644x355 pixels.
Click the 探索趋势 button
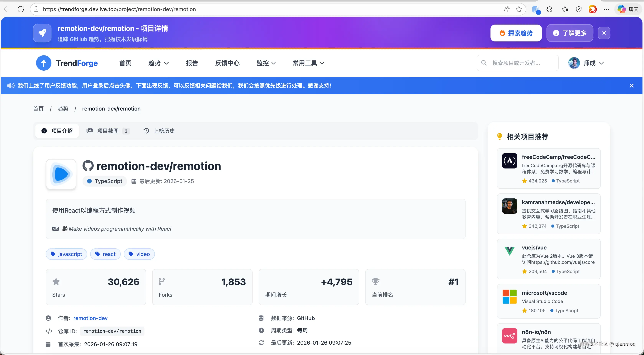(x=516, y=33)
